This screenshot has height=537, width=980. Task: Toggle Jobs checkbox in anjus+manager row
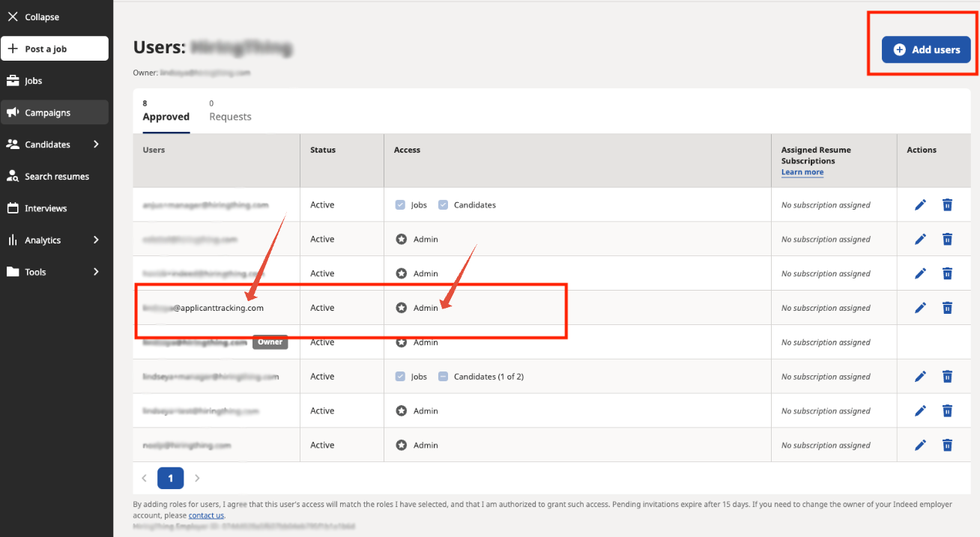(x=400, y=204)
